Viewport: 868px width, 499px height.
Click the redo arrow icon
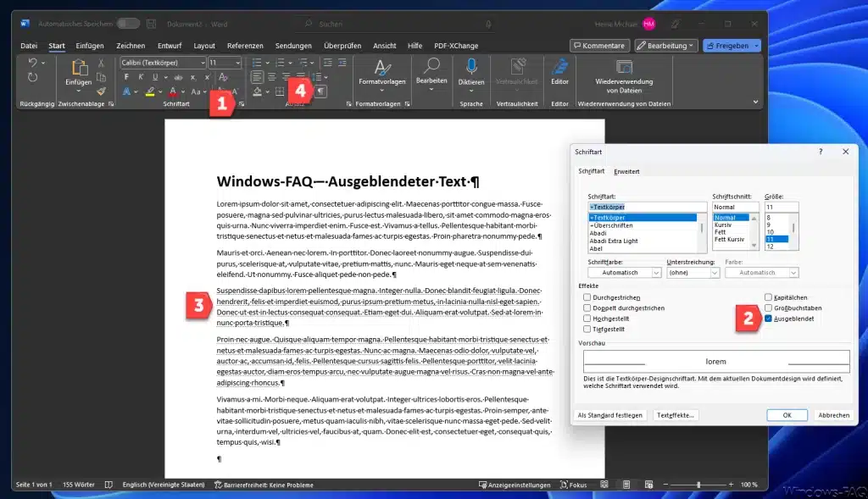pos(33,77)
